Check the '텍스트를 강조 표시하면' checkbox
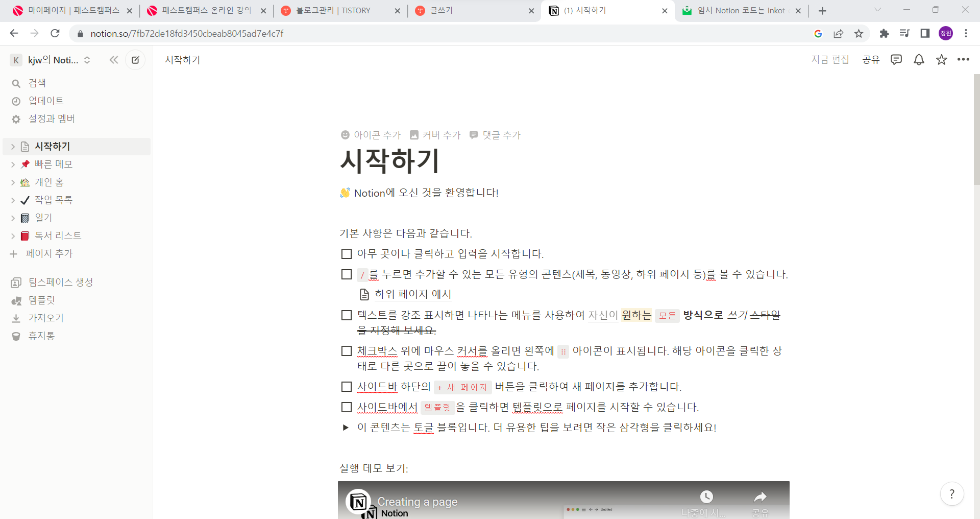 coord(347,315)
